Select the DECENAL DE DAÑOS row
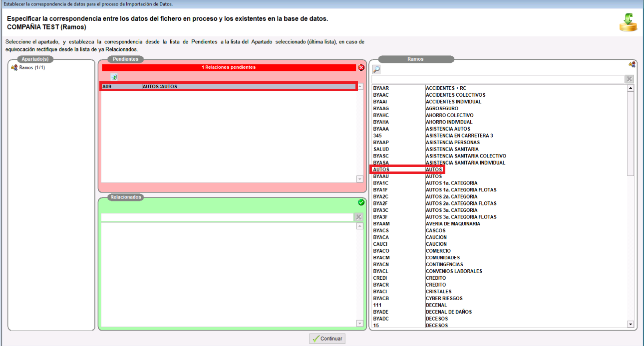The height and width of the screenshot is (346, 644). [x=499, y=312]
